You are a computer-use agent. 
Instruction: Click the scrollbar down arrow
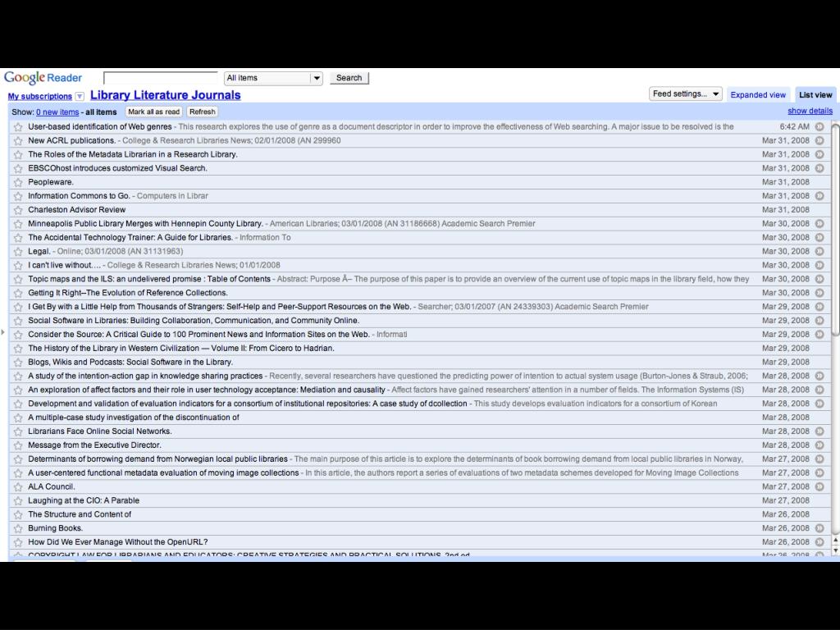point(835,550)
